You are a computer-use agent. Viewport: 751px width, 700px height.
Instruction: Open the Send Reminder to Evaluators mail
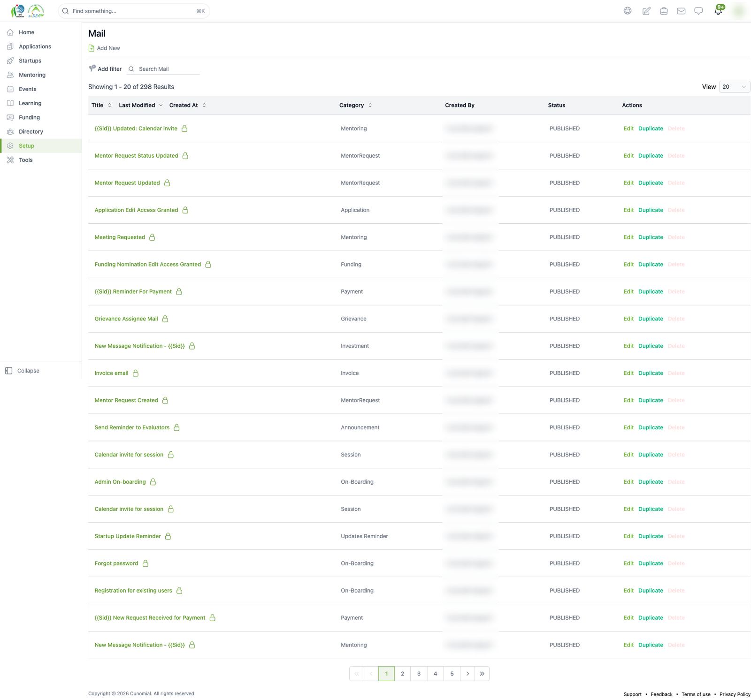click(x=132, y=427)
